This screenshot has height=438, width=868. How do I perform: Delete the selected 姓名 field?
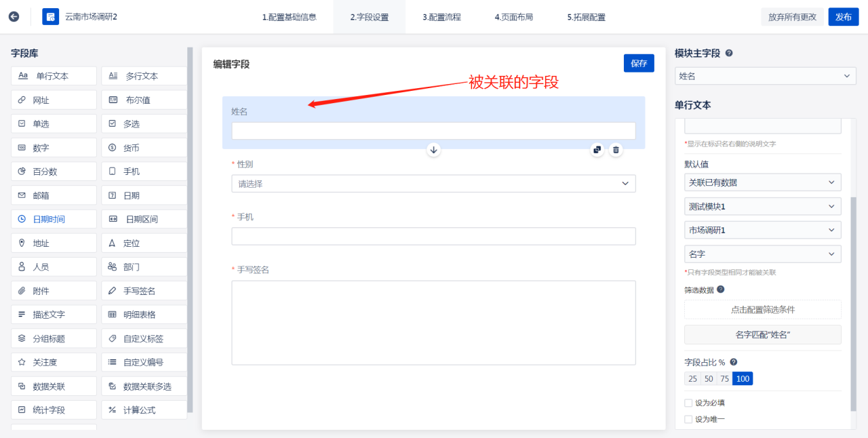616,150
